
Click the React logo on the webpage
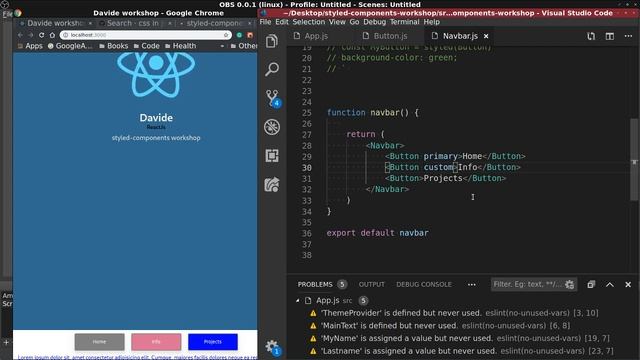point(156,74)
